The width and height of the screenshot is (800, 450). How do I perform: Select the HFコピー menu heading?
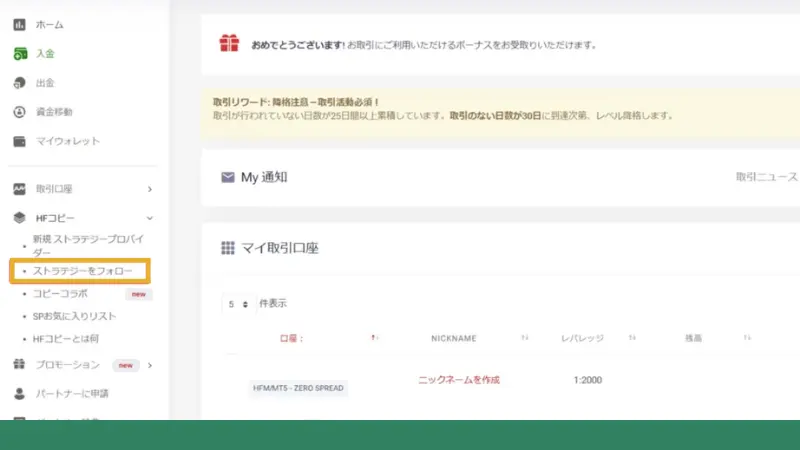coord(55,218)
